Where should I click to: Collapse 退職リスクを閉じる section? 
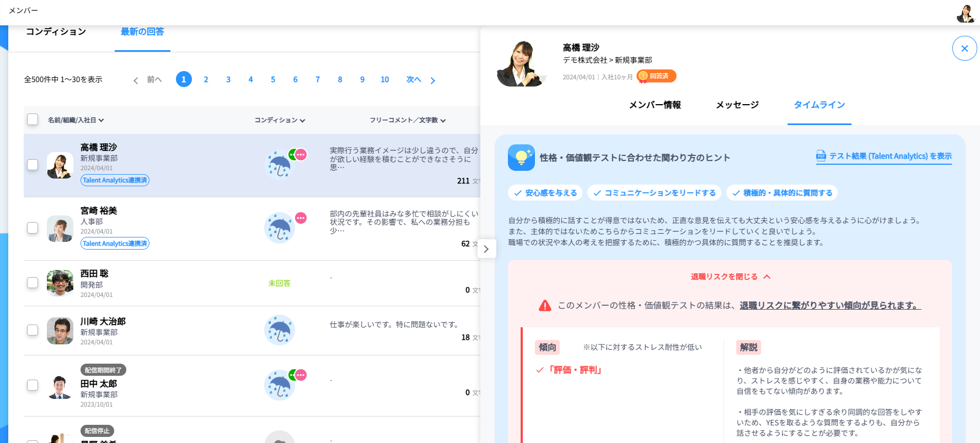[x=730, y=277]
